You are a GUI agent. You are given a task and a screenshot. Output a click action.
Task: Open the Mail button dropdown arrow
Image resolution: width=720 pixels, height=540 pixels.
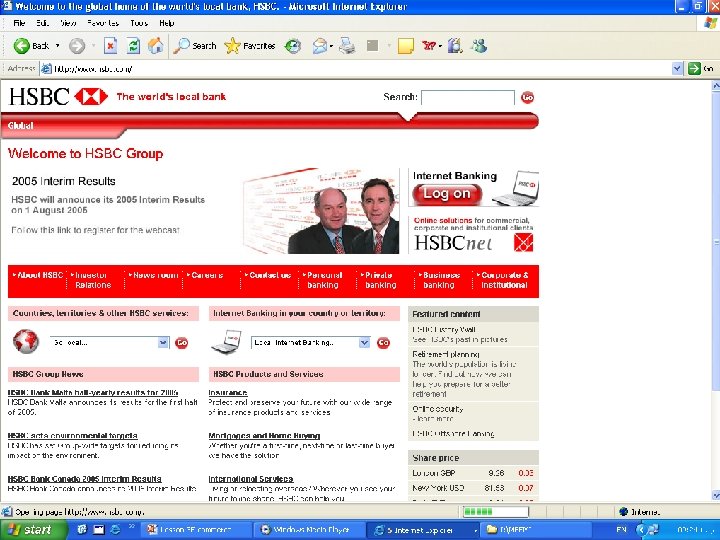(x=331, y=46)
